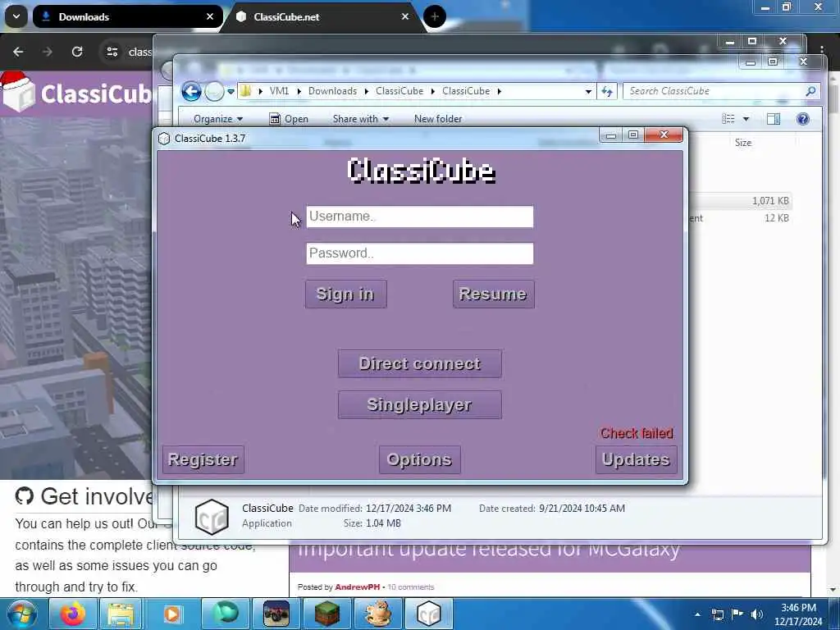The image size is (840, 630).
Task: Click the Size column header in Explorer
Action: [x=743, y=143]
